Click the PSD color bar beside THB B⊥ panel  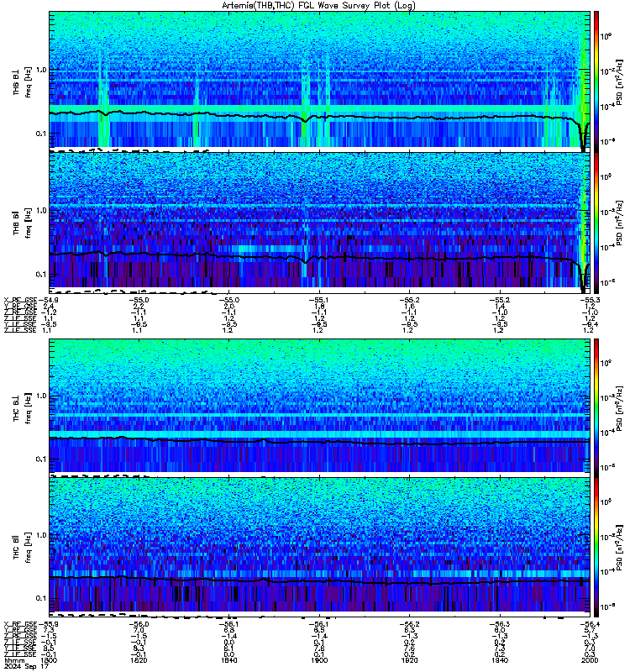point(596,81)
